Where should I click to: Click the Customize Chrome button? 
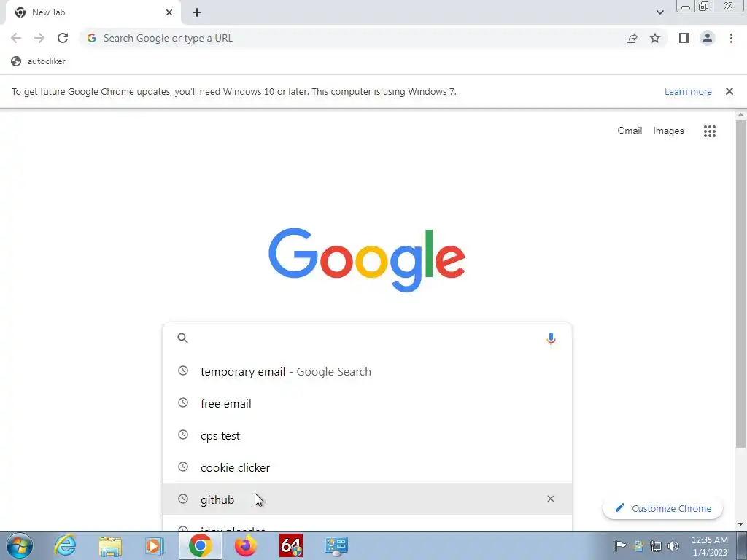click(x=662, y=508)
